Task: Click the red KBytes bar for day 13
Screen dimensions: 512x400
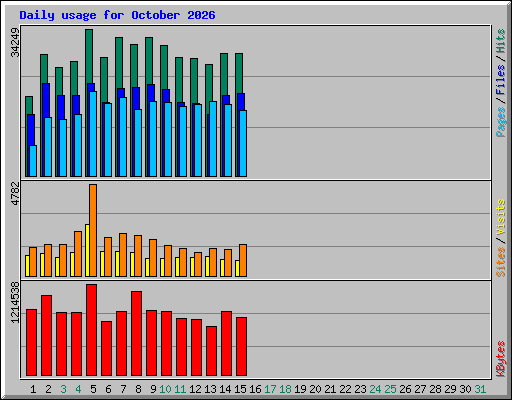Action: pos(211,351)
